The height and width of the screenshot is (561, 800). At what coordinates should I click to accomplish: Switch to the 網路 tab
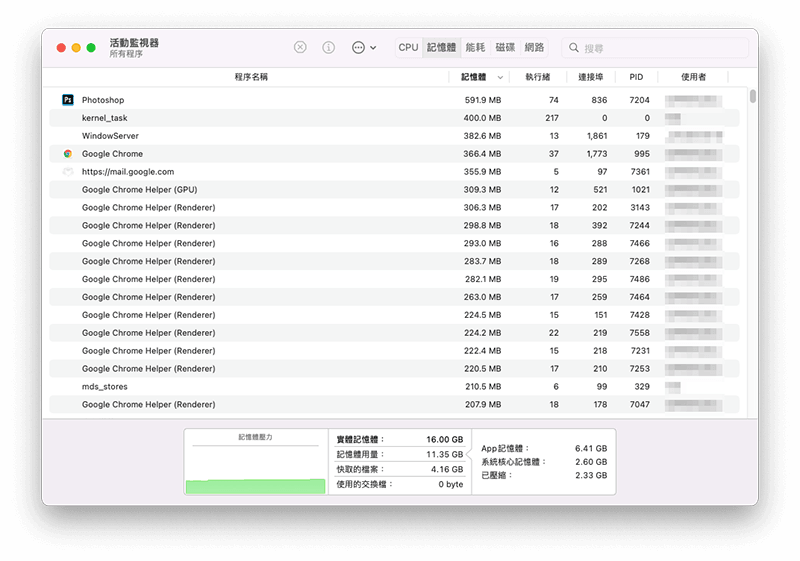pyautogui.click(x=535, y=47)
